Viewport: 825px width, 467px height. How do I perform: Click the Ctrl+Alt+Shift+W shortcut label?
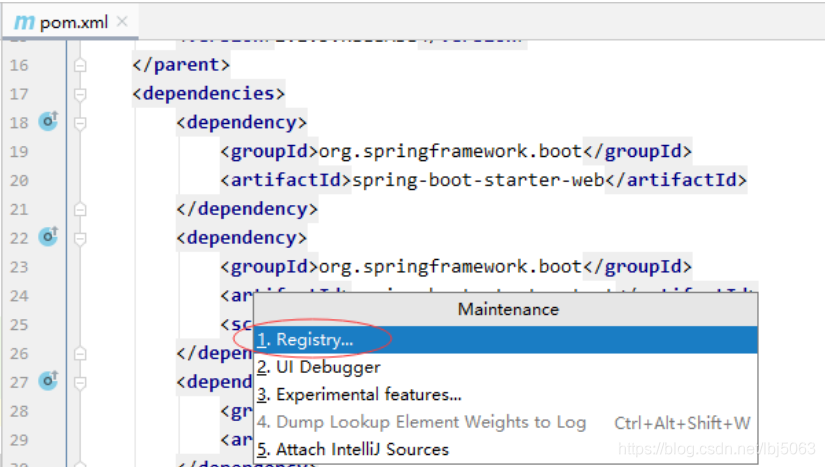tap(682, 423)
